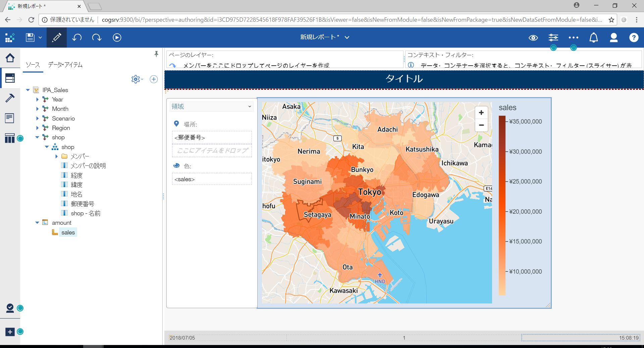Open the table layout icon in sidebar
Screen dimensions: 644x348
click(10, 138)
